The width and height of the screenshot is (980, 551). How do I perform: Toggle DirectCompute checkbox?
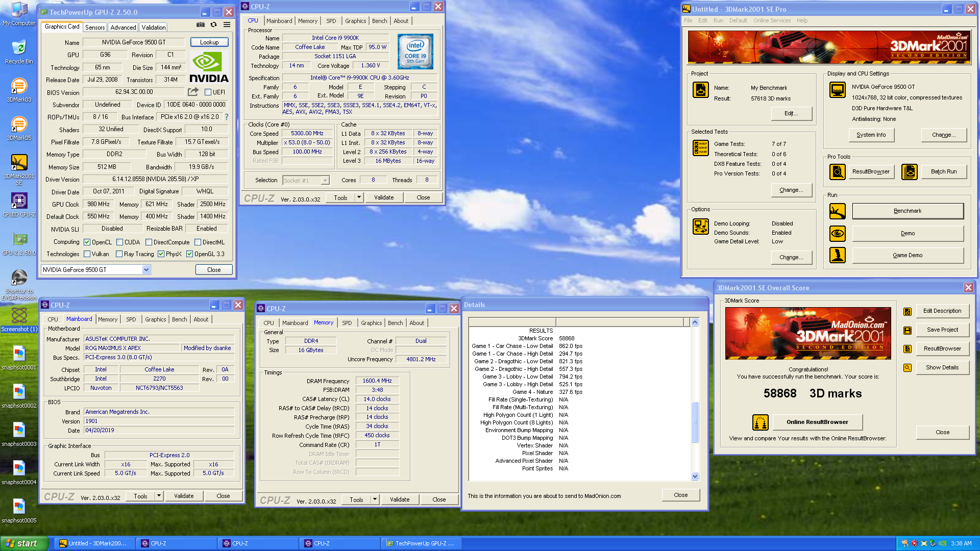tap(149, 242)
